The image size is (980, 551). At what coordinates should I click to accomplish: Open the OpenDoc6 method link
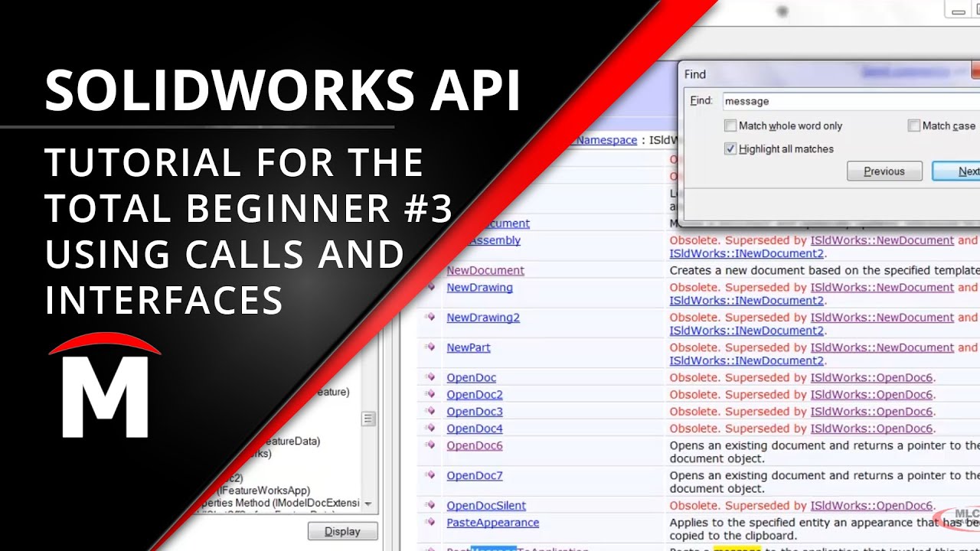475,445
